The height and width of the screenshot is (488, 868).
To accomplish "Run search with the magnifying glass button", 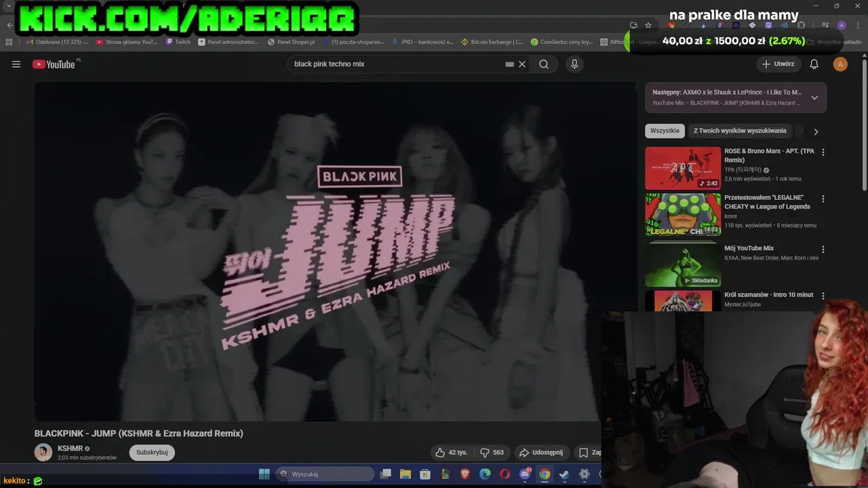I will (x=544, y=64).
